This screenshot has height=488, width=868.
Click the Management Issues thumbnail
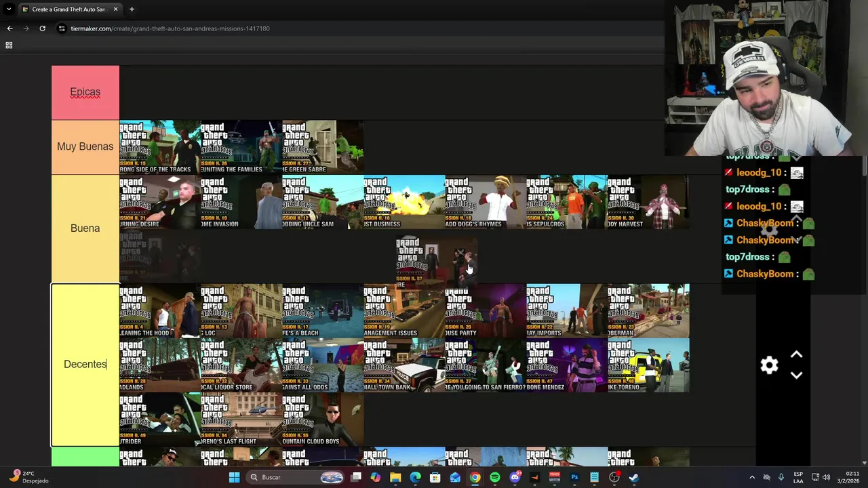[404, 311]
